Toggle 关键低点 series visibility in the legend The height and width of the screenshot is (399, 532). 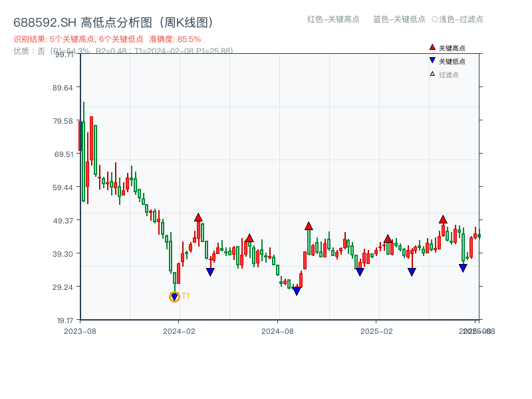(446, 59)
